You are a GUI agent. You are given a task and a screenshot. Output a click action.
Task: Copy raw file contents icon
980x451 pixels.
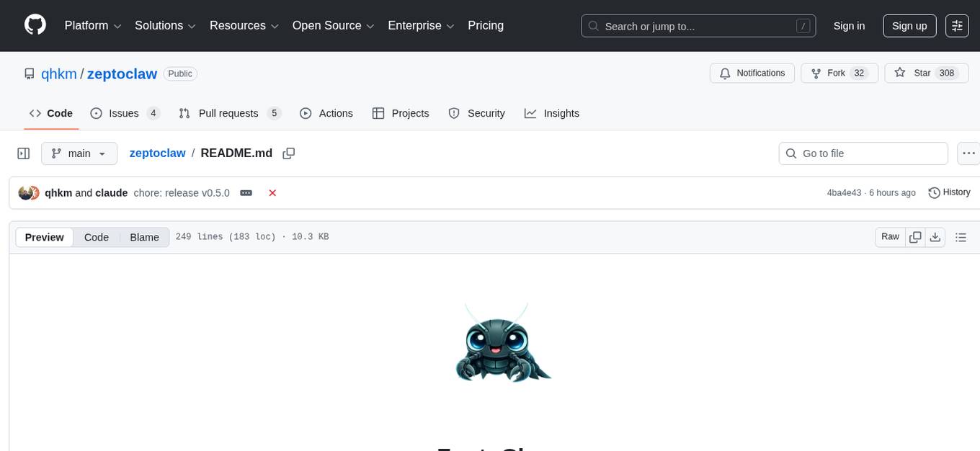[x=915, y=236]
